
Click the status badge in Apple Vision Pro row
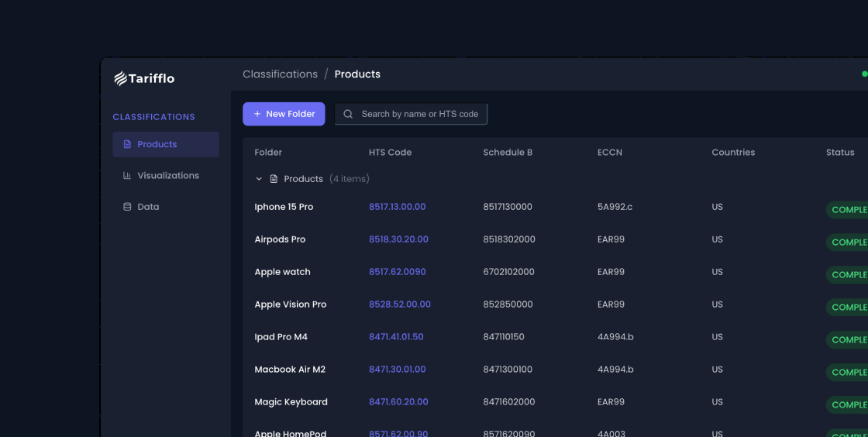pyautogui.click(x=847, y=308)
